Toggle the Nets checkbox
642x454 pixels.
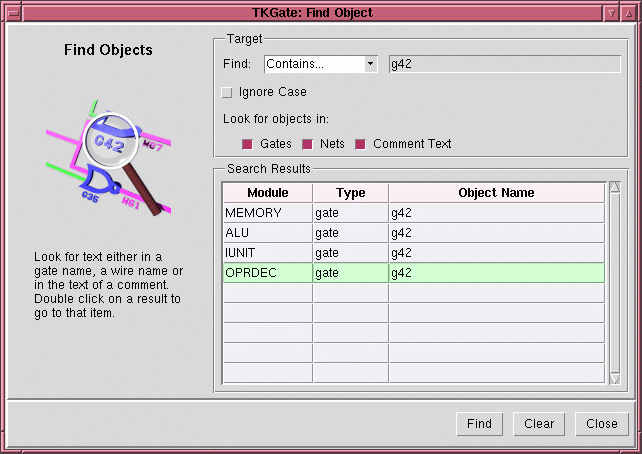pos(308,144)
